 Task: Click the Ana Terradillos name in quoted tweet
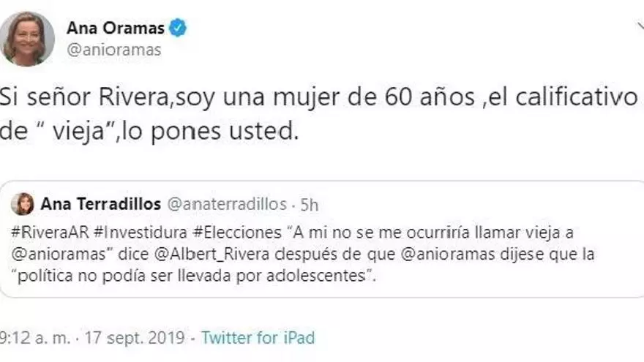101,204
